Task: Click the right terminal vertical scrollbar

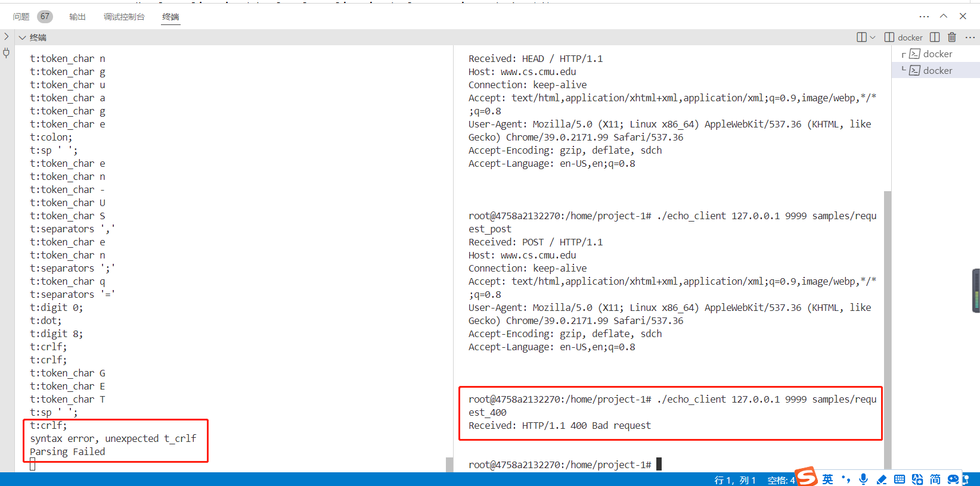Action: coord(887,328)
